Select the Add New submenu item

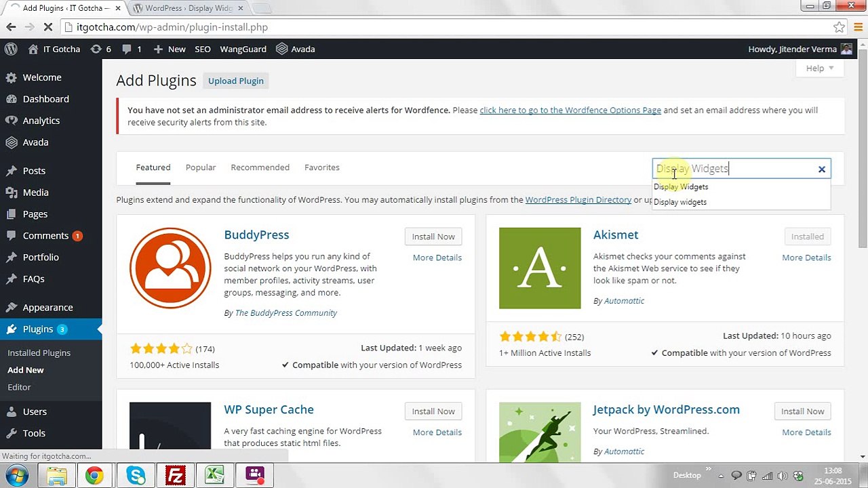pos(25,370)
